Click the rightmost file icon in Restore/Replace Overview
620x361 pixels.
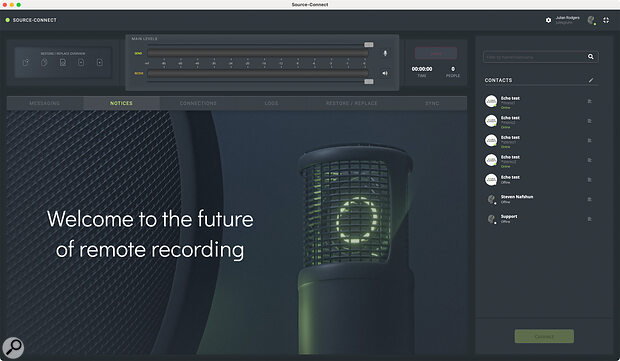tap(100, 62)
